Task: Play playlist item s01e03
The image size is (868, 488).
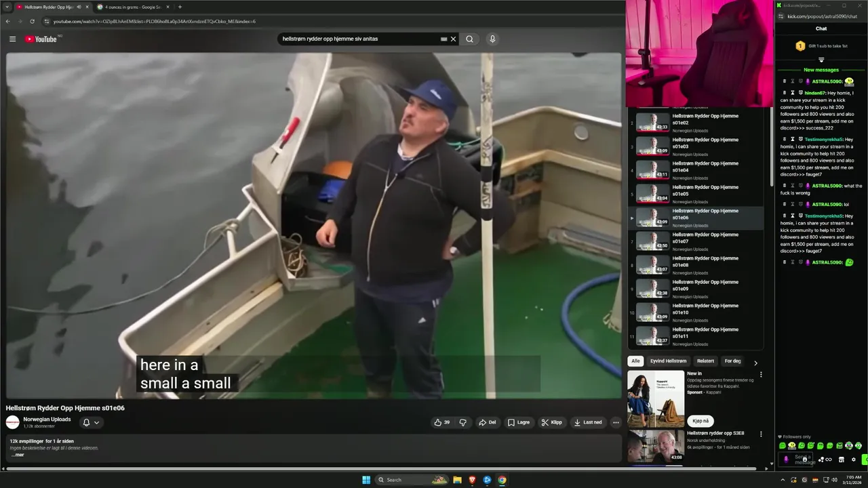Action: pyautogui.click(x=696, y=146)
